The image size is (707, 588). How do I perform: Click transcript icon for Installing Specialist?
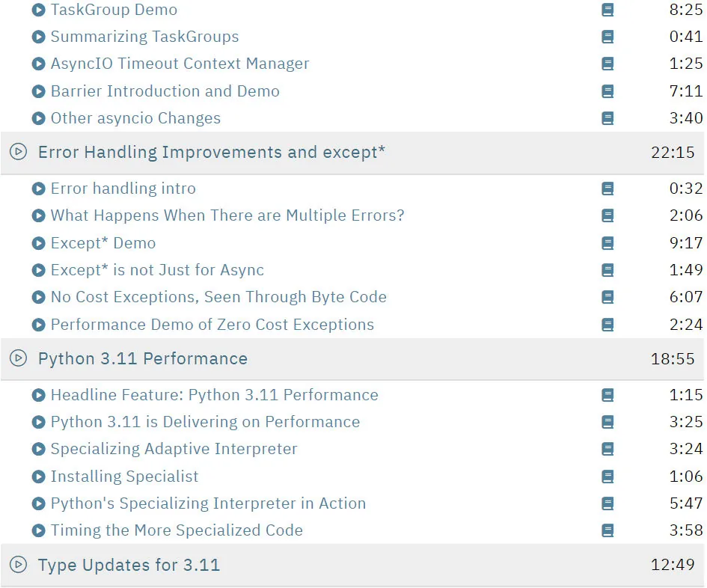tap(607, 477)
